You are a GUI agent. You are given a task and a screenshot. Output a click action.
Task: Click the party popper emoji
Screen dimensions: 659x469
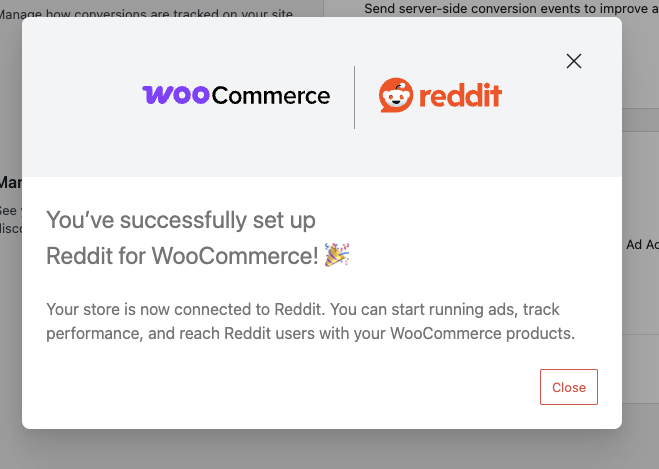tap(337, 255)
